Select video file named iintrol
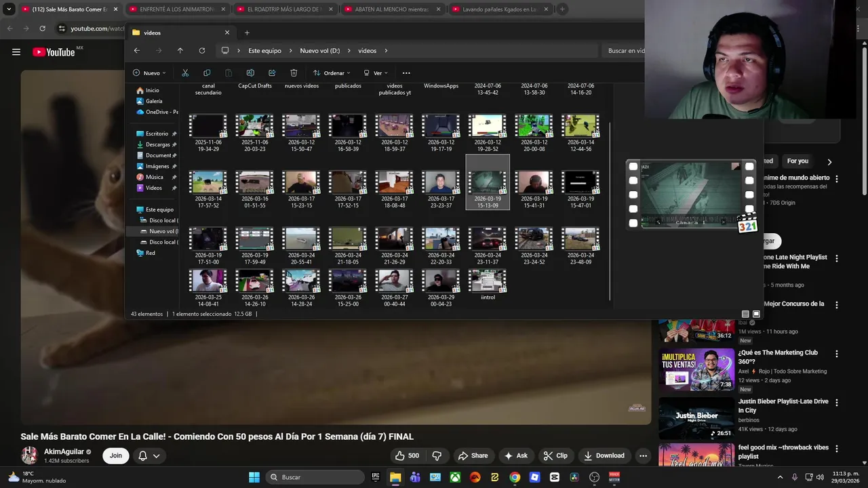Image resolution: width=868 pixels, height=488 pixels. coord(488,285)
